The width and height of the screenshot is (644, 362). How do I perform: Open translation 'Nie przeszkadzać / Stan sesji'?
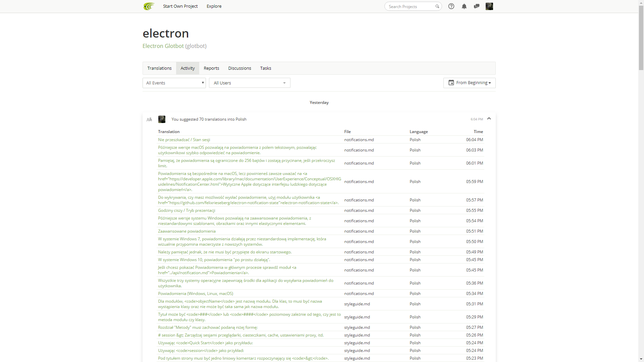click(184, 140)
